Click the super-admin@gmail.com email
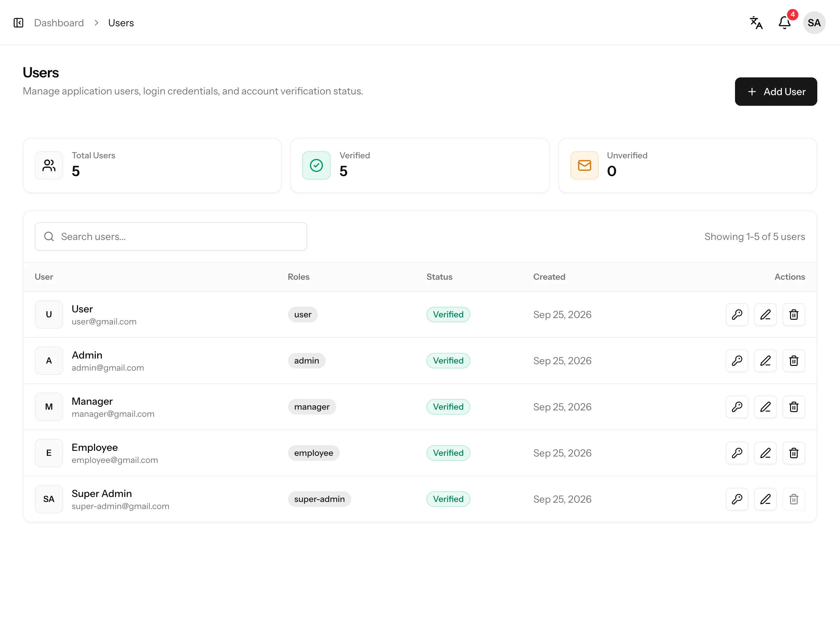The height and width of the screenshot is (639, 840). 120,506
